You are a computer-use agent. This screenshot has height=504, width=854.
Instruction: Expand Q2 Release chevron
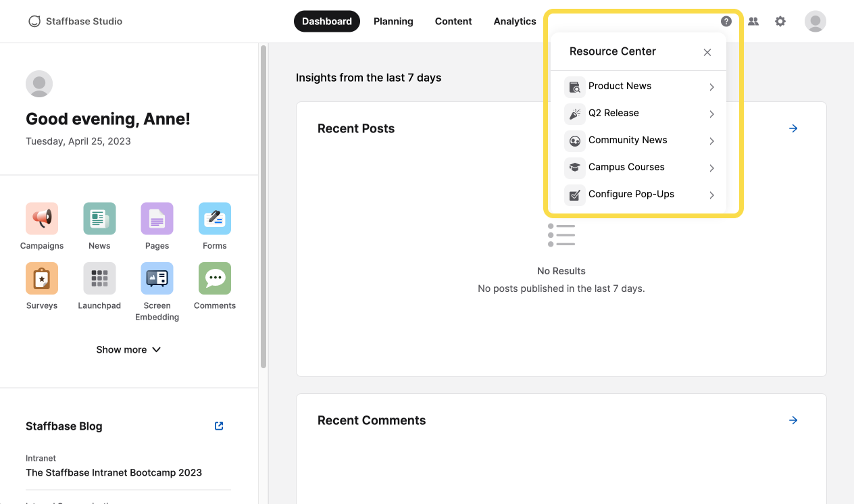tap(711, 114)
